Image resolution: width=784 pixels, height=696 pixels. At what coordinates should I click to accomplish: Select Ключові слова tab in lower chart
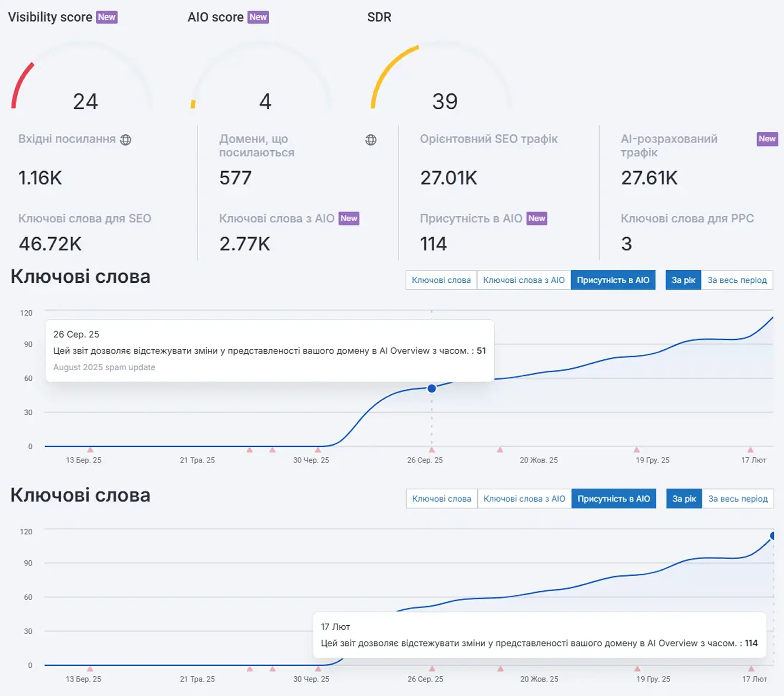(441, 498)
